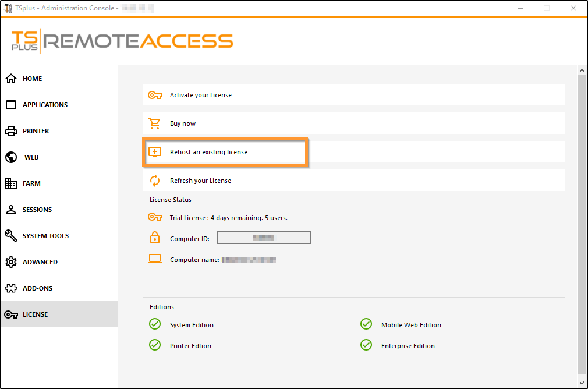Select Activate your License option
The height and width of the screenshot is (389, 588).
201,95
